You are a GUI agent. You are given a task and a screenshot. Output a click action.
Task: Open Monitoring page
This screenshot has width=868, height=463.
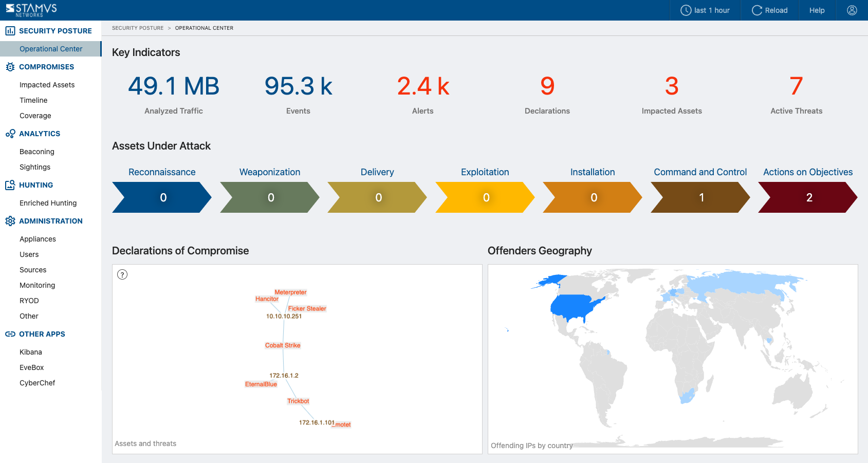(37, 285)
